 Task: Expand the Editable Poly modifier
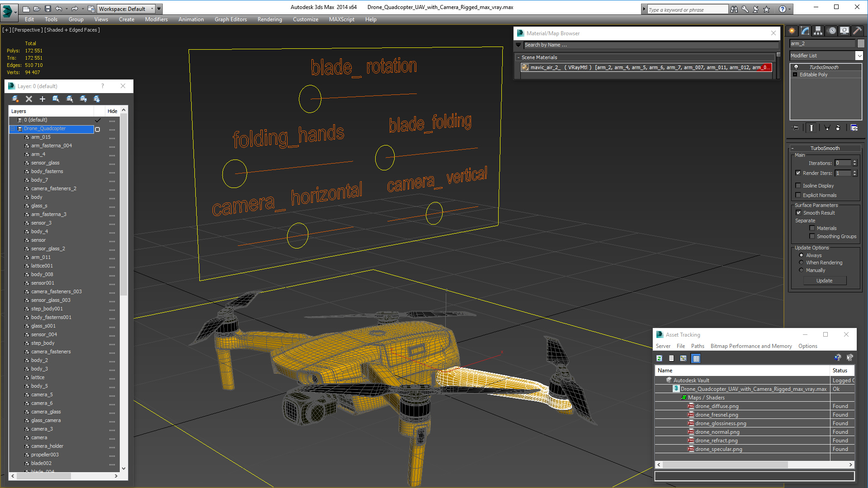(795, 75)
